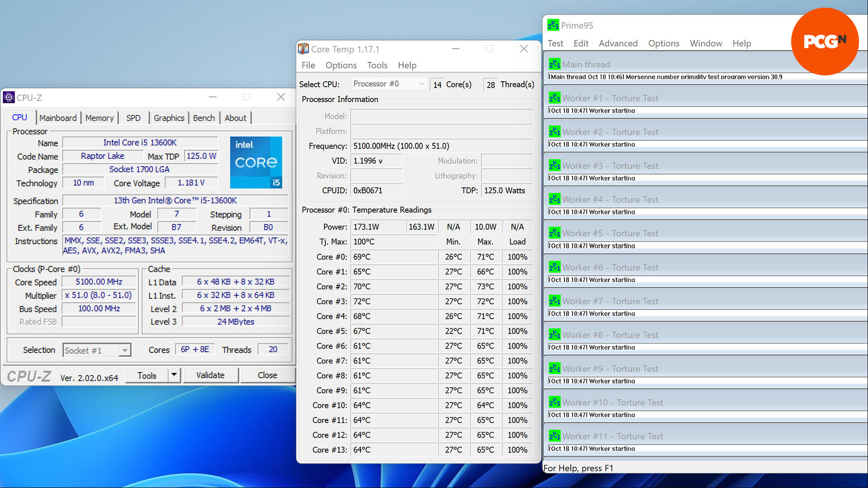
Task: Click the Main thread window icon in Prime95
Action: click(x=554, y=64)
